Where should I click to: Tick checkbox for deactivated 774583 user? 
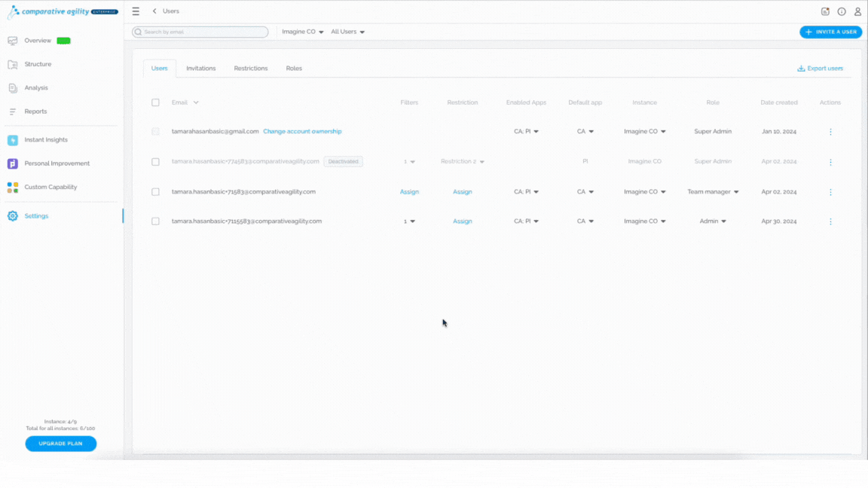click(x=155, y=162)
